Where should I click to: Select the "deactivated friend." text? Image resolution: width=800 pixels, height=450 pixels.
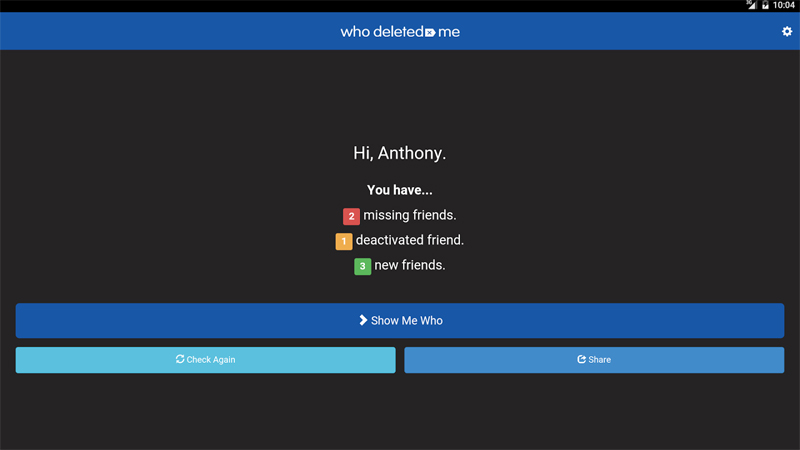[410, 240]
